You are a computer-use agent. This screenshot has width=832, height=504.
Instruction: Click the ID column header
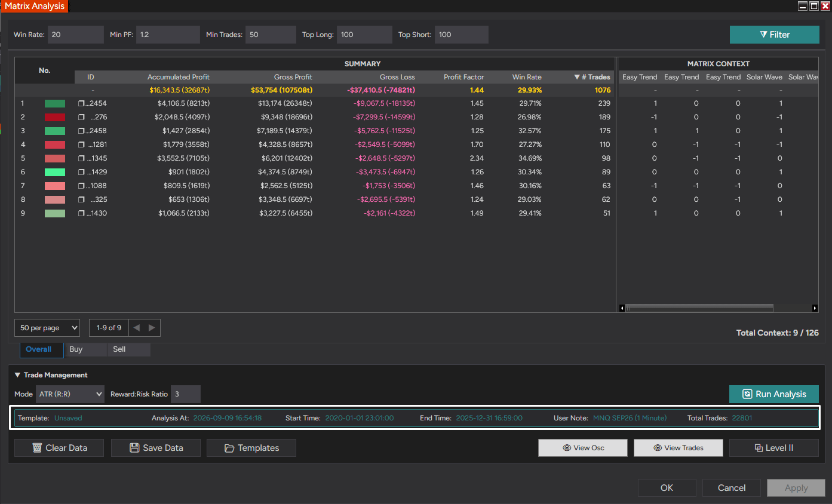click(x=91, y=77)
